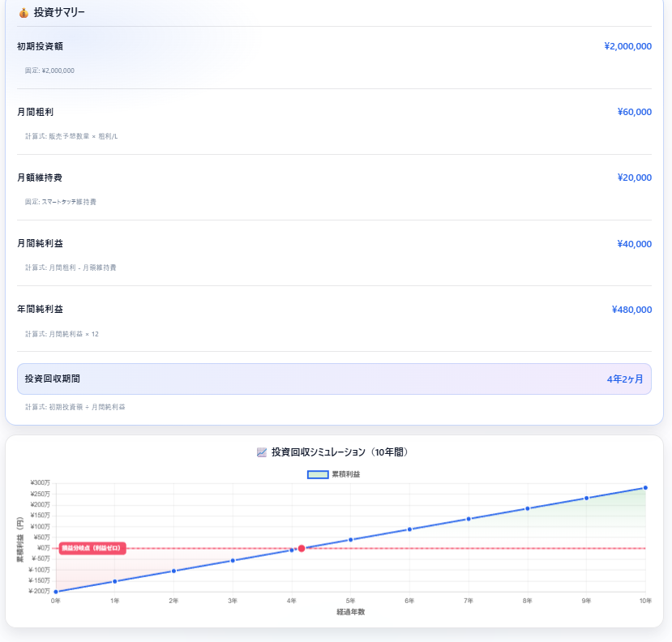This screenshot has height=642, width=672.
Task: Click the red break-even point marker
Action: click(302, 549)
